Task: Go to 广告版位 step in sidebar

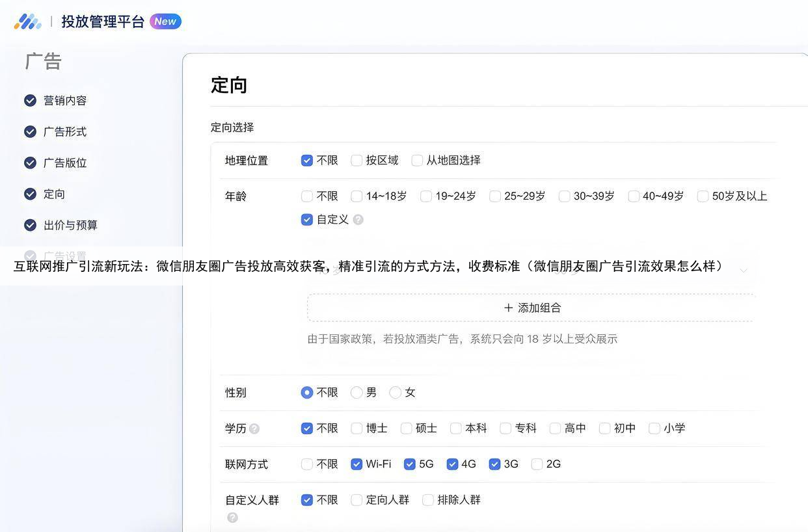Action: pos(65,163)
